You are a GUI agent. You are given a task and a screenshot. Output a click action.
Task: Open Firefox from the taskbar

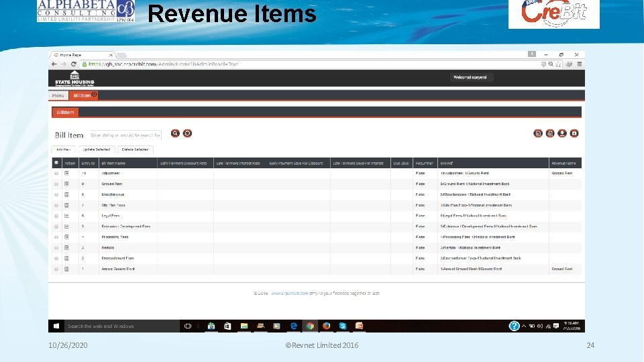tap(327, 326)
